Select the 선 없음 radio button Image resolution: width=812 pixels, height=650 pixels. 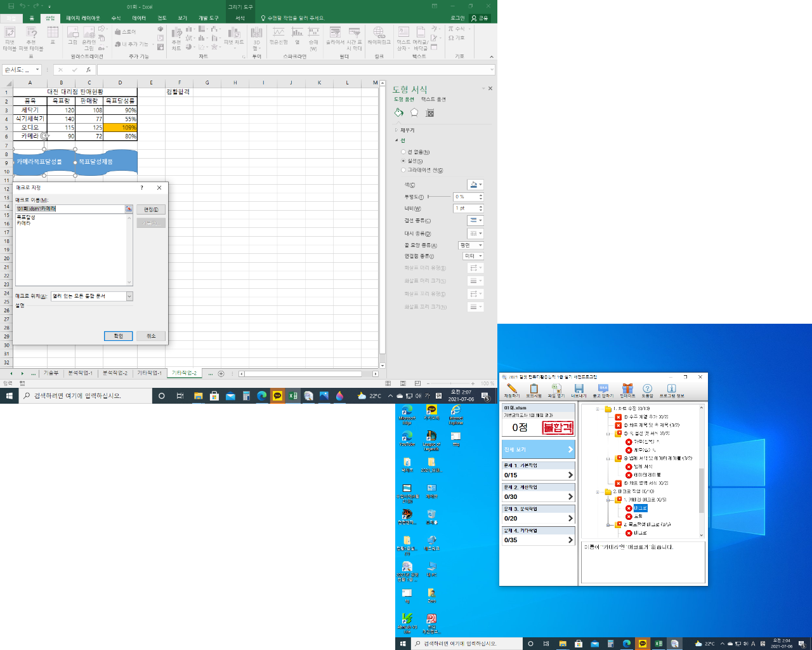403,152
